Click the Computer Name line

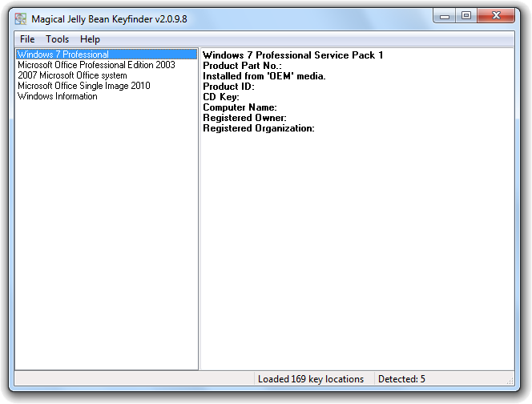pos(240,107)
